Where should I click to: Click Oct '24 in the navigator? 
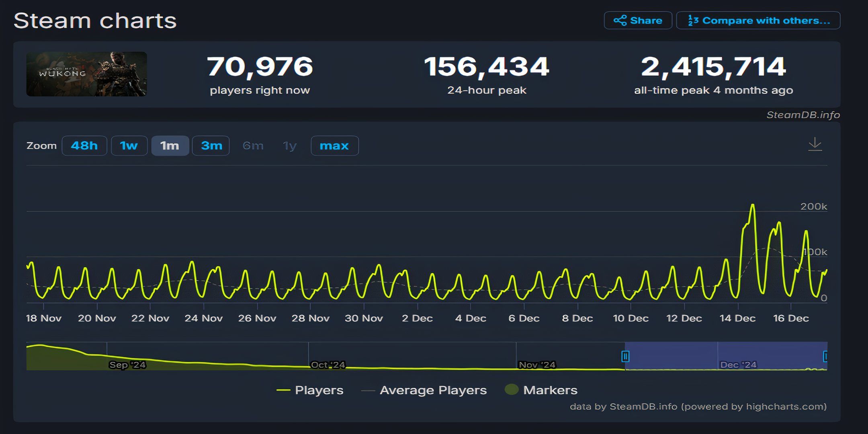(328, 365)
